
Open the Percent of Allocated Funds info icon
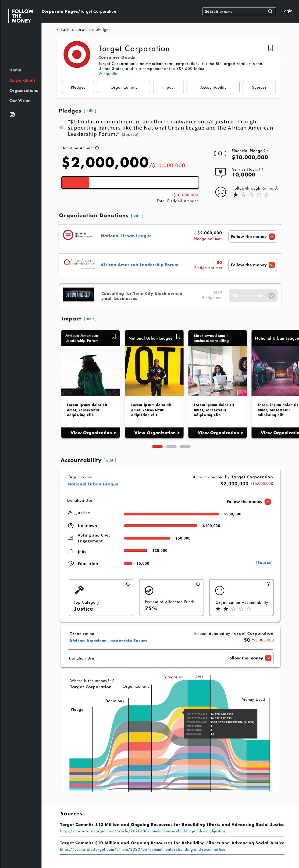pyautogui.click(x=198, y=584)
